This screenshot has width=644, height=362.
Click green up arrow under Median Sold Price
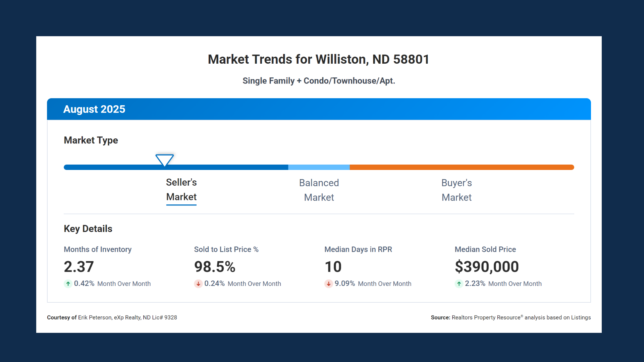[x=459, y=284]
